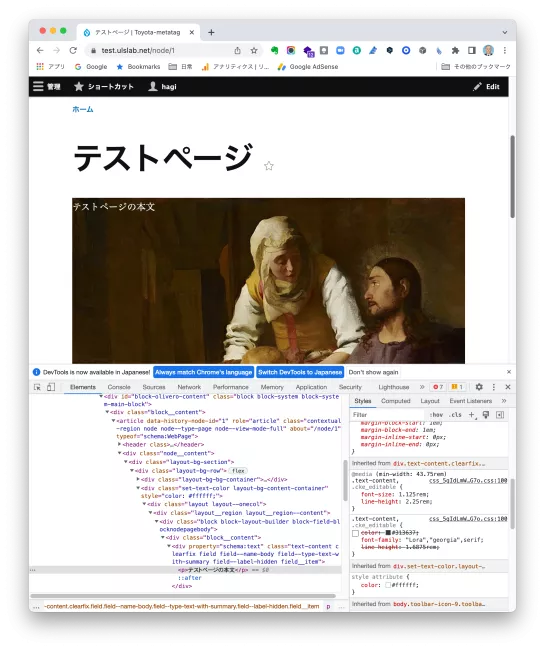This screenshot has height=650, width=545.
Task: Close the DevTools panel
Action: tap(508, 387)
